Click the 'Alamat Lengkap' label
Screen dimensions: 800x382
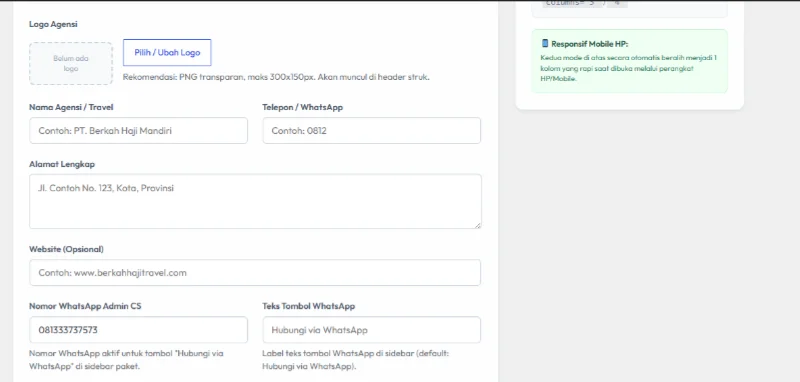(62, 164)
